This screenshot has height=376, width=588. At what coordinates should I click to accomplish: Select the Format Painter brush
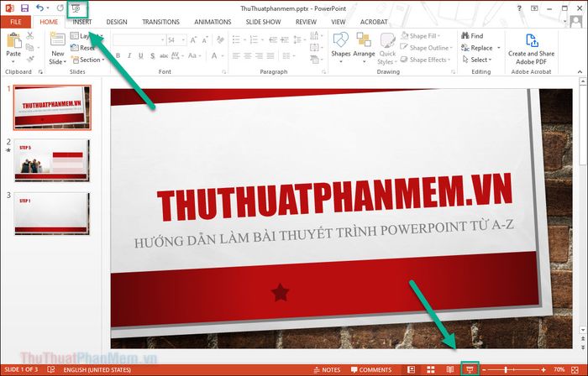(30, 60)
